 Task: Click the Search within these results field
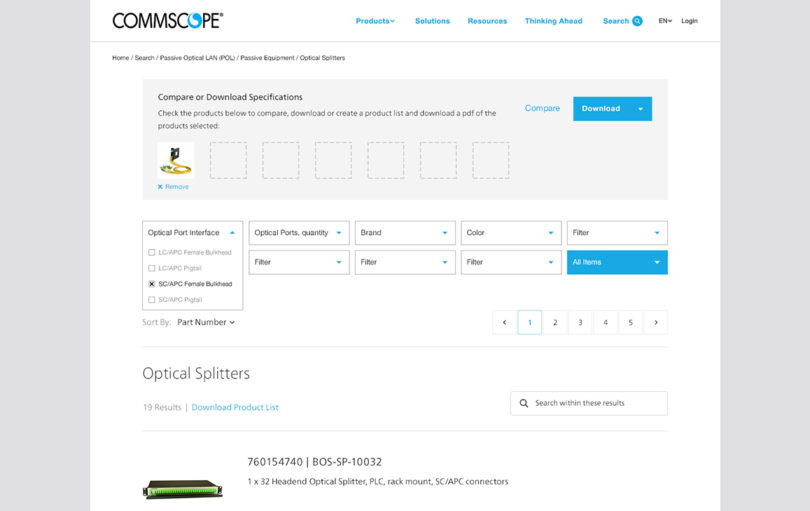589,403
